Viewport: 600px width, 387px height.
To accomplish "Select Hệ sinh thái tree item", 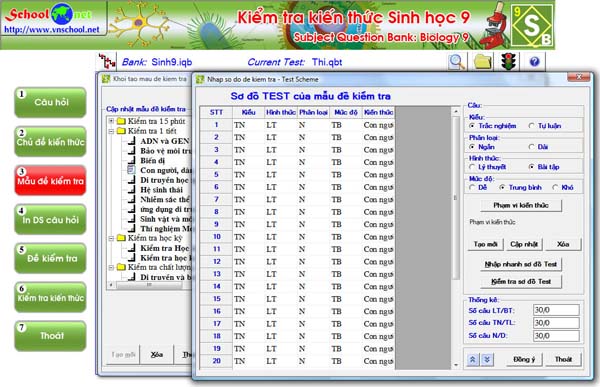I will click(161, 190).
